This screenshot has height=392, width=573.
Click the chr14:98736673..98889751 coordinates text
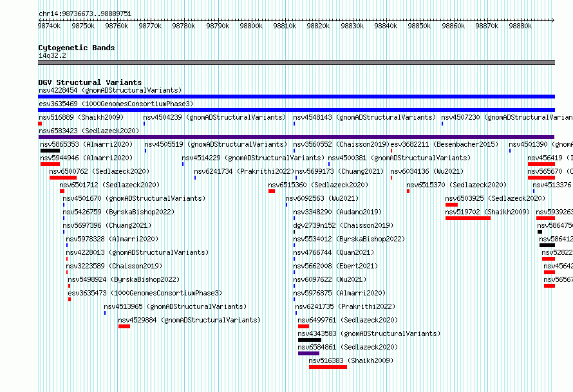(85, 14)
